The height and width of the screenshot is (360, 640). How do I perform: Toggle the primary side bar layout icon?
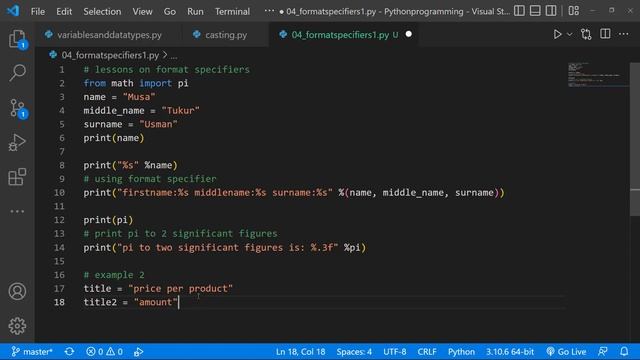coord(519,11)
